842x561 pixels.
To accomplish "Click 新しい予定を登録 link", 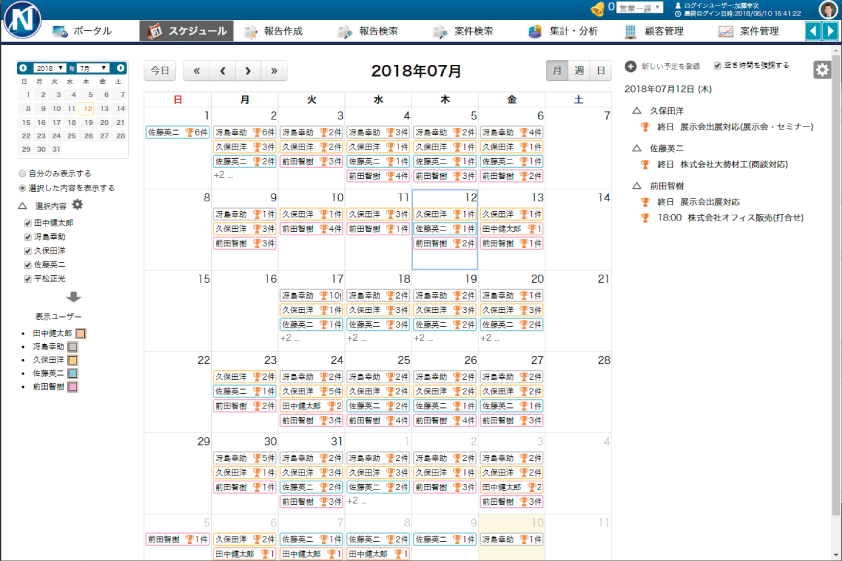I will click(671, 66).
